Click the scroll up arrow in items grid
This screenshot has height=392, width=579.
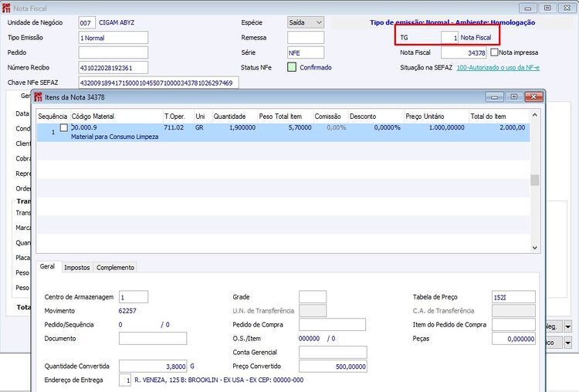pyautogui.click(x=534, y=115)
